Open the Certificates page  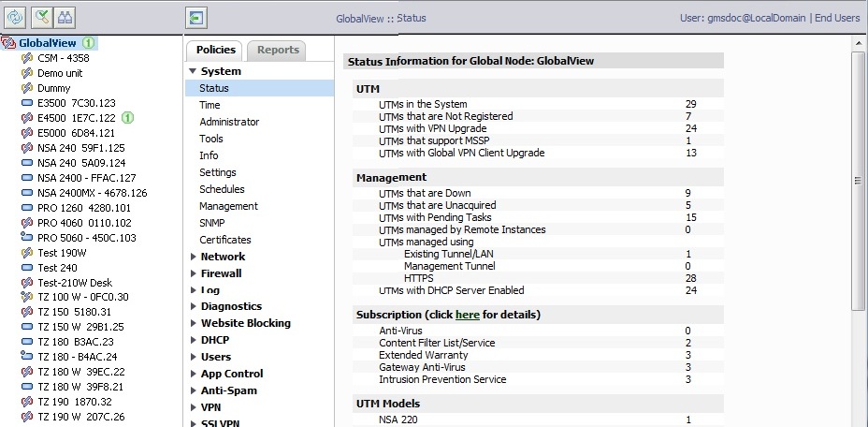click(x=225, y=240)
